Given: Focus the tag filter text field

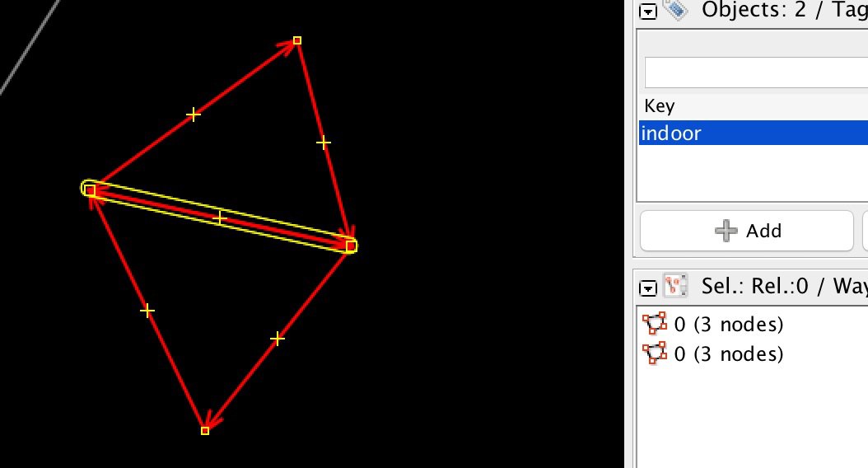Looking at the screenshot, I should coord(756,72).
